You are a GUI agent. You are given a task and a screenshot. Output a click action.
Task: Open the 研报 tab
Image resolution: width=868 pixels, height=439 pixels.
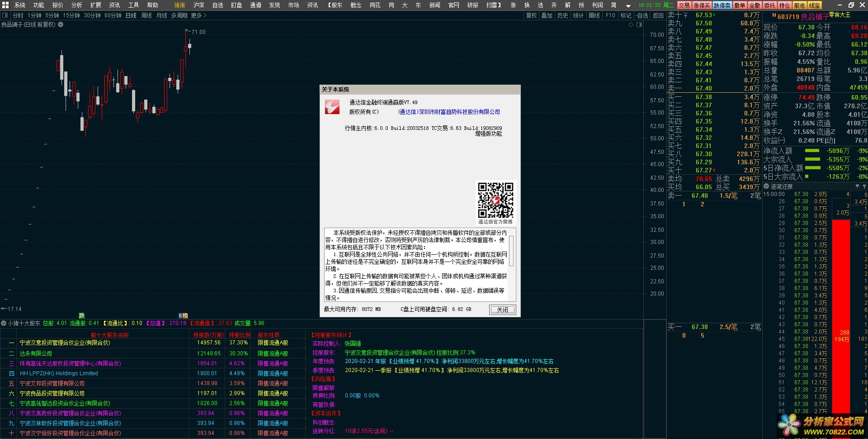click(x=473, y=5)
